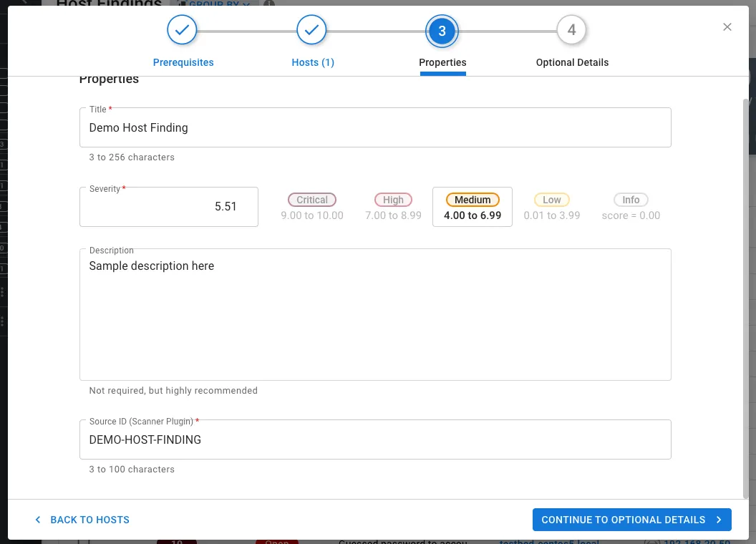Viewport: 756px width, 544px height.
Task: Select the Properties step label
Action: pyautogui.click(x=442, y=62)
